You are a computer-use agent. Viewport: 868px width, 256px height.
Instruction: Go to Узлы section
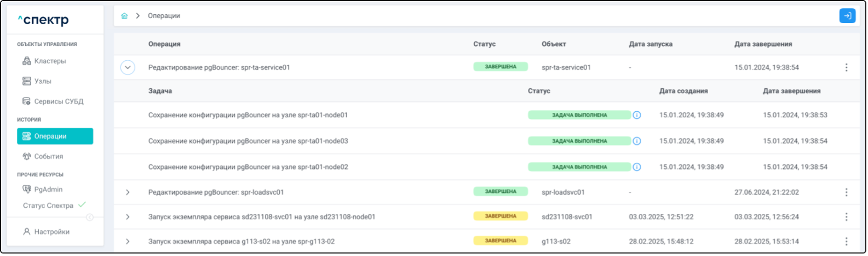coord(43,81)
